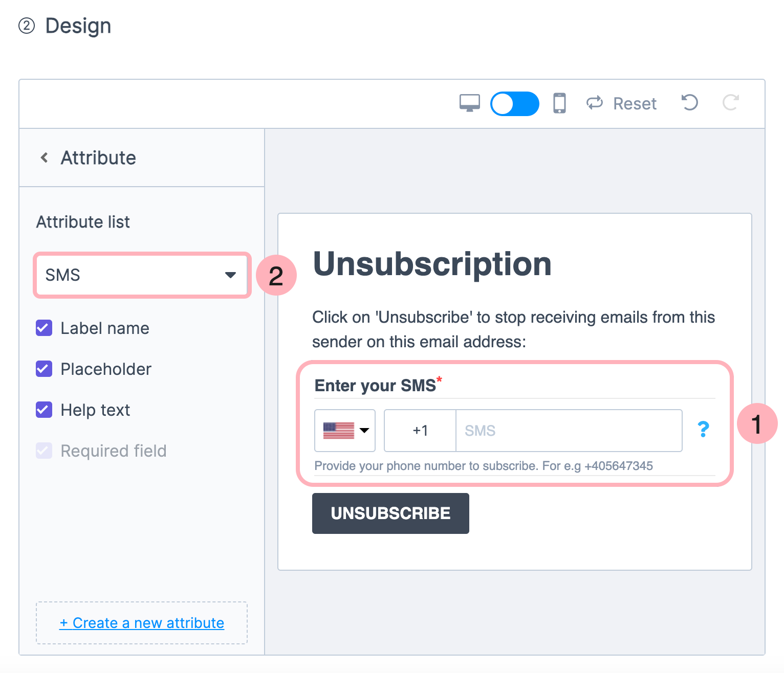Select the Design step header
Image resolution: width=784 pixels, height=673 pixels.
[78, 25]
